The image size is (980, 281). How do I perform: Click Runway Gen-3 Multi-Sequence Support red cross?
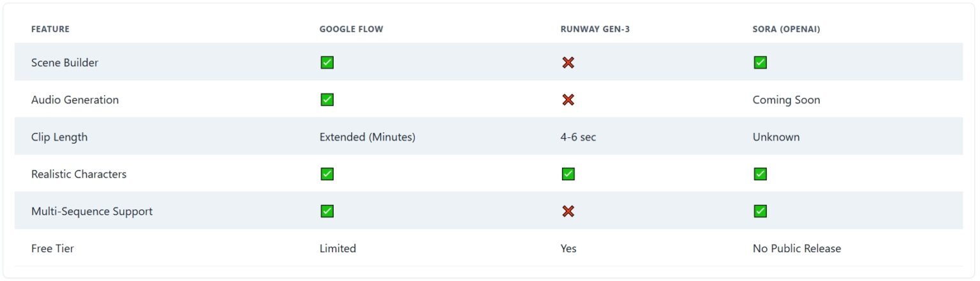[568, 211]
